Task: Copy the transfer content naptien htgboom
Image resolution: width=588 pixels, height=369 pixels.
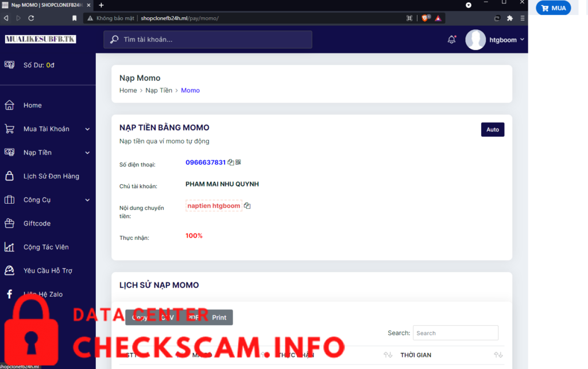Action: point(247,205)
